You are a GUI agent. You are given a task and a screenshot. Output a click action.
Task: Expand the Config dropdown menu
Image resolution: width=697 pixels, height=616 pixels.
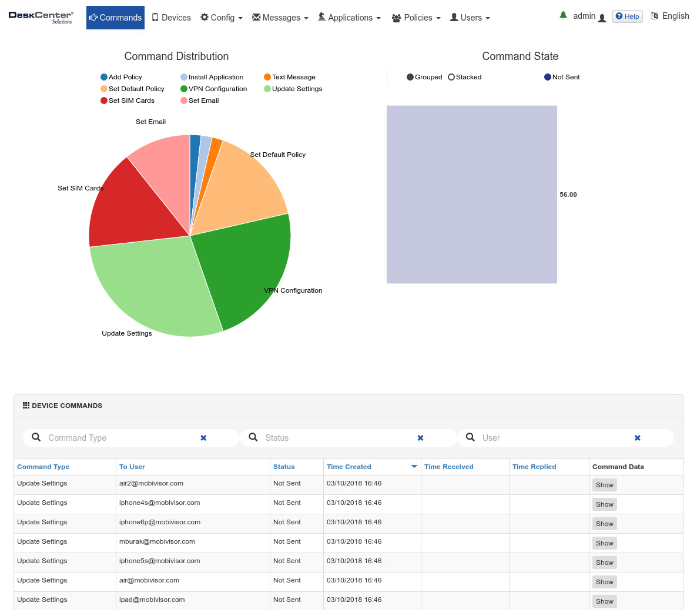222,18
